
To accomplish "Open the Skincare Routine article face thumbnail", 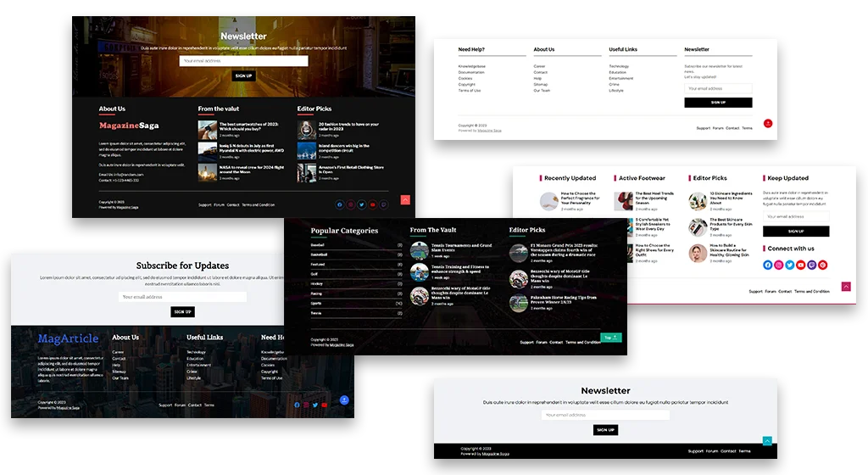I will [x=698, y=253].
